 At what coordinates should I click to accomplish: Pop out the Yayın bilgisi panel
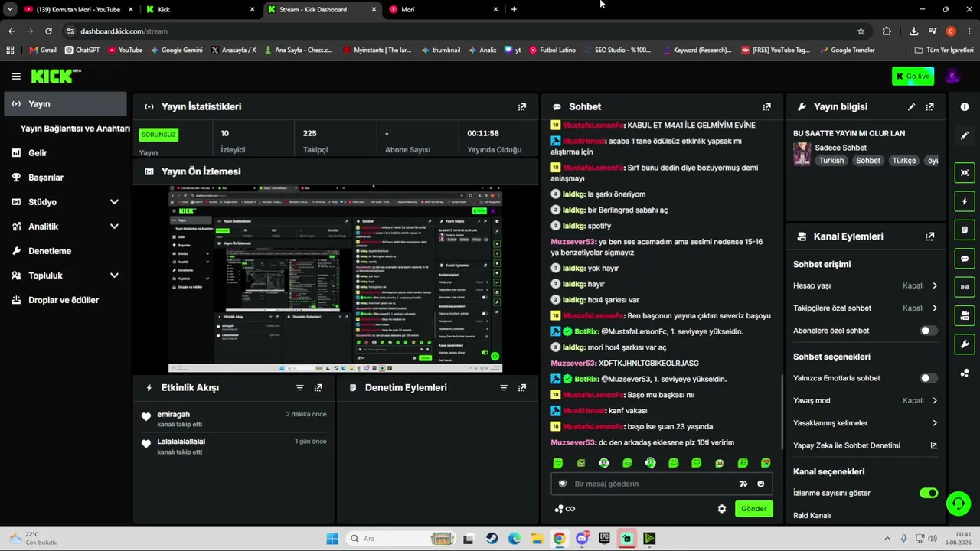[930, 107]
